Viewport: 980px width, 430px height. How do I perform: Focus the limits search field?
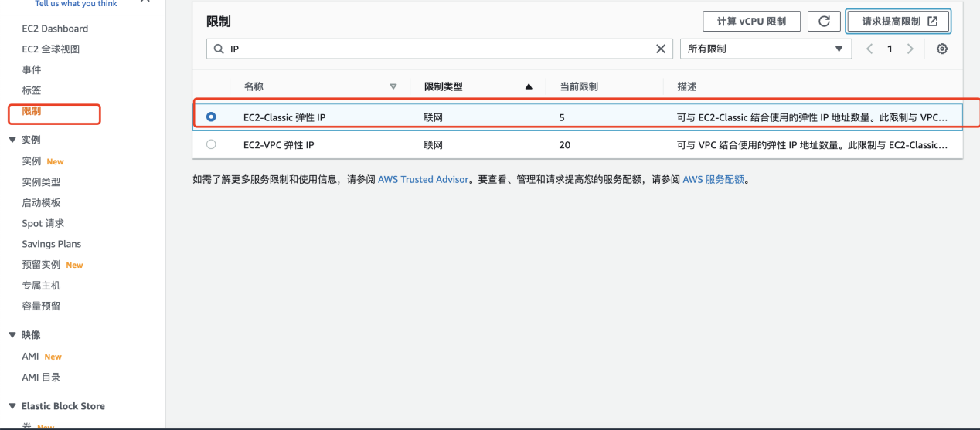pos(441,49)
